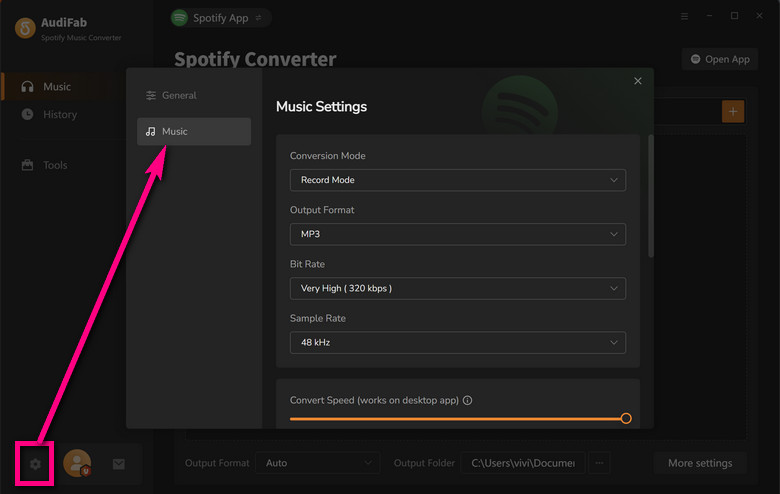Open settings via the gear icon
Image resolution: width=780 pixels, height=494 pixels.
click(35, 464)
